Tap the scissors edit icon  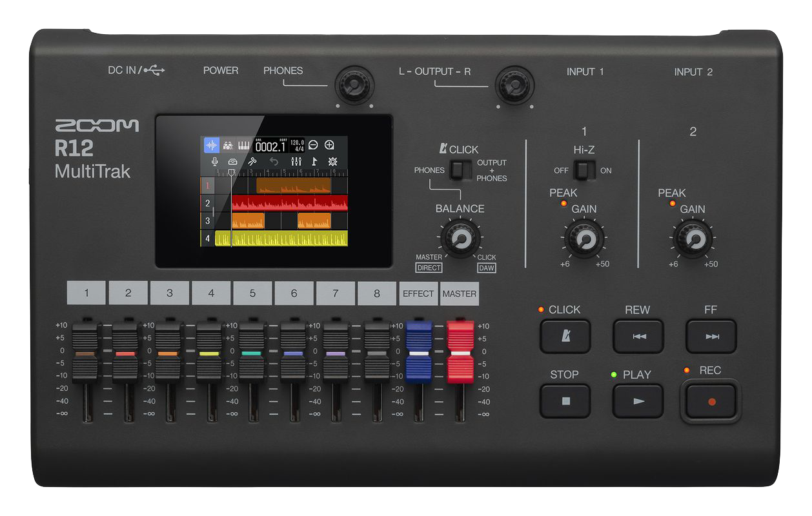(x=253, y=161)
